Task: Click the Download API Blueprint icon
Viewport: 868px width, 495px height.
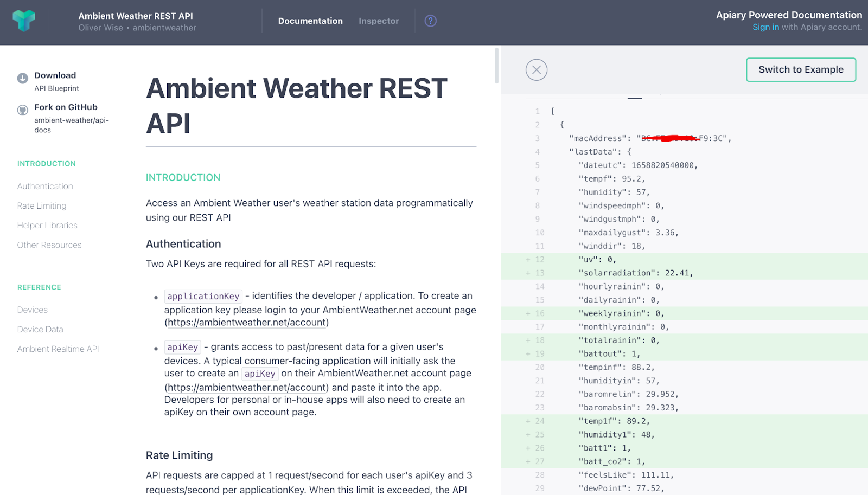Action: [x=23, y=78]
